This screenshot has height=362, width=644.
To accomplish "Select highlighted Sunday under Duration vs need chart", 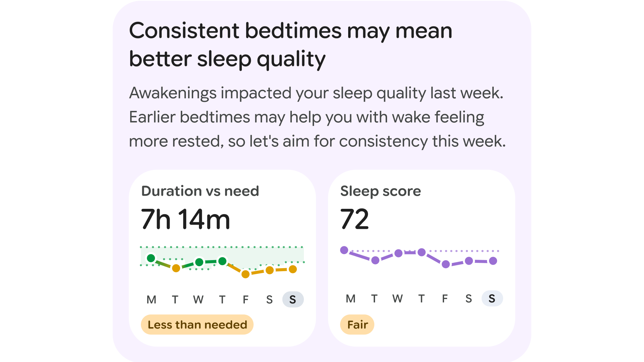I will (293, 299).
